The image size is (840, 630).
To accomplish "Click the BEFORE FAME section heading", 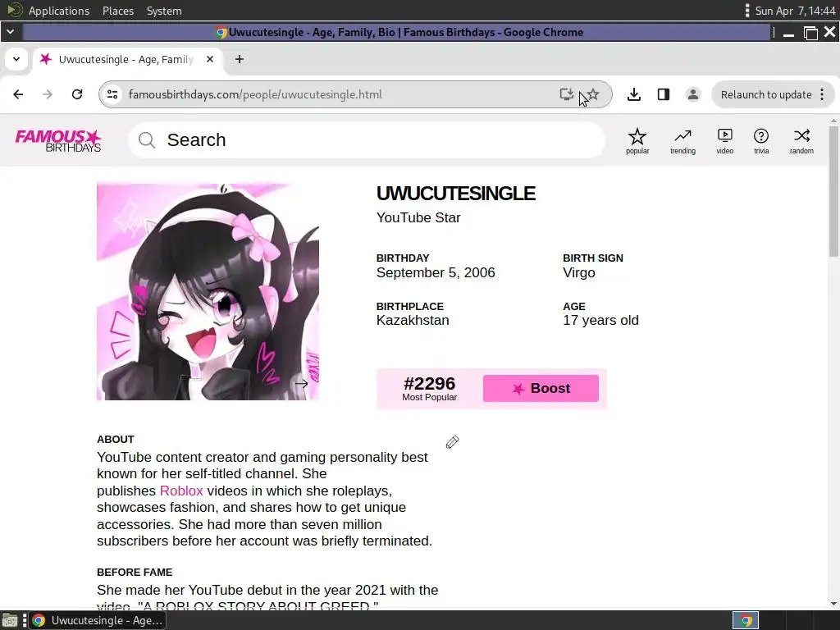I will click(x=135, y=572).
